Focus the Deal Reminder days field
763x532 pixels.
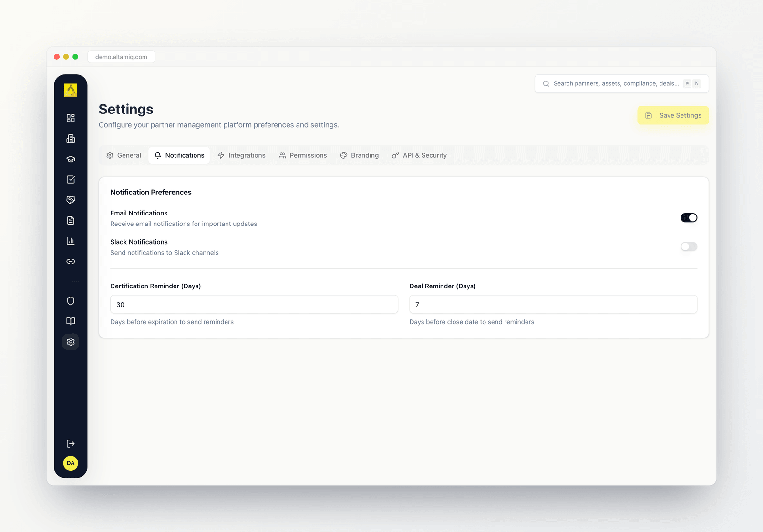pyautogui.click(x=553, y=304)
